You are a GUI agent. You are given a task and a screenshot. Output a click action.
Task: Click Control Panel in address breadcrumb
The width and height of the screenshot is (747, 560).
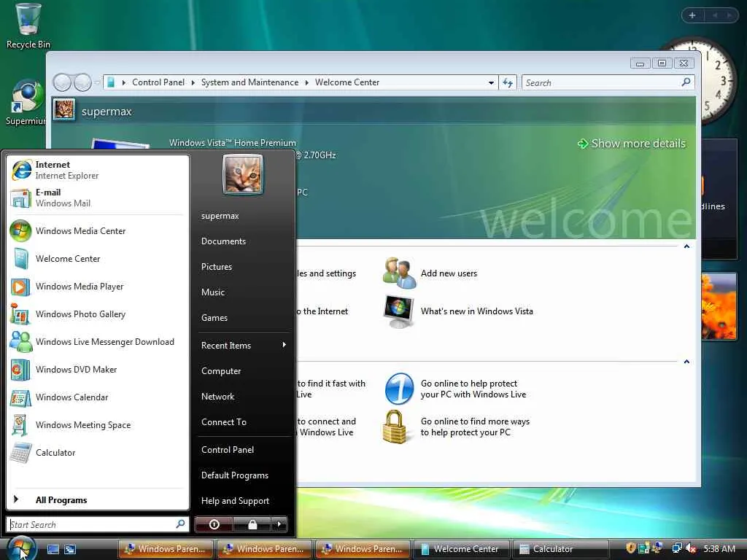point(158,82)
